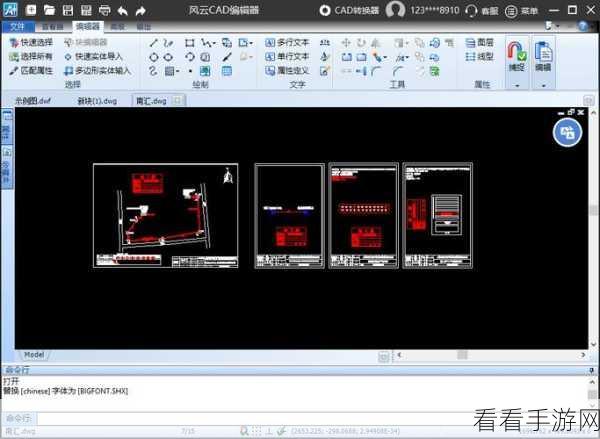Toggle the 捕捉 snap button
The width and height of the screenshot is (600, 439).
pos(517,56)
